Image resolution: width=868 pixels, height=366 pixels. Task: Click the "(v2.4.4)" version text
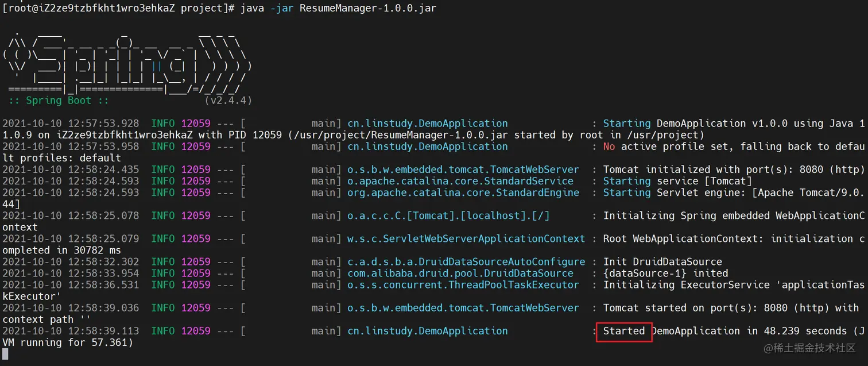click(228, 101)
